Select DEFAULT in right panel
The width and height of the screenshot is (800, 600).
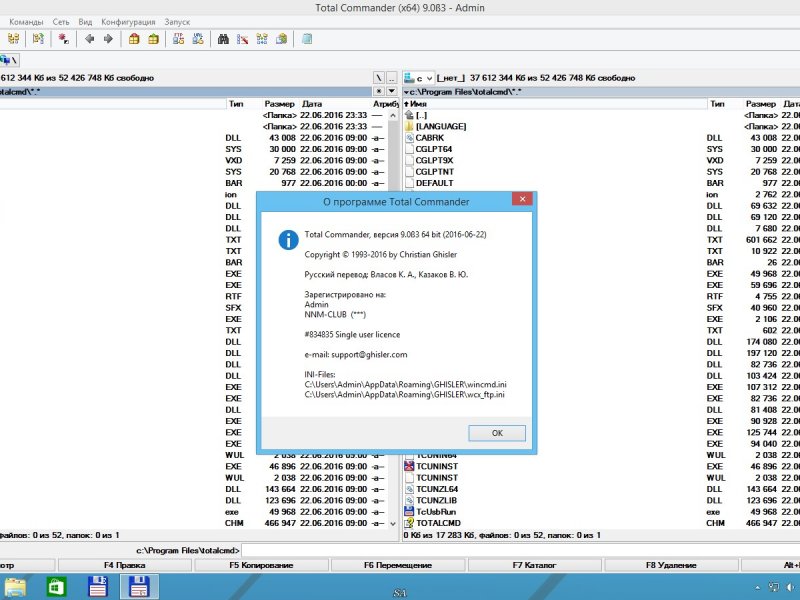434,183
